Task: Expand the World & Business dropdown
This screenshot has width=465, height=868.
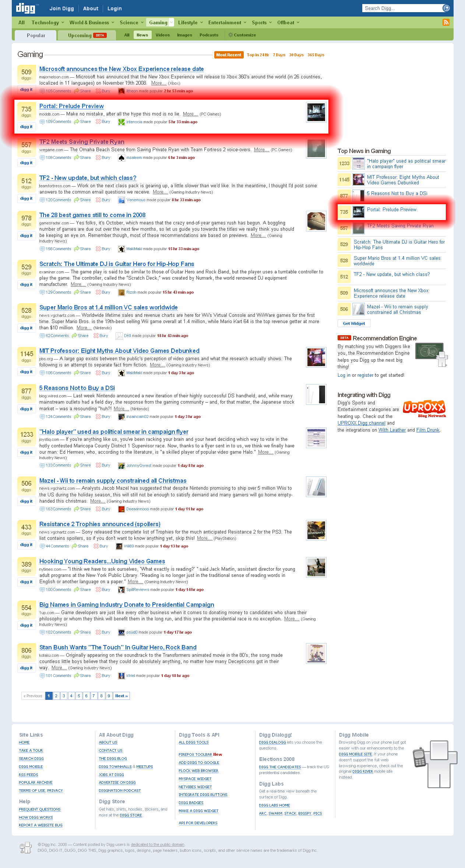Action: 113,22
